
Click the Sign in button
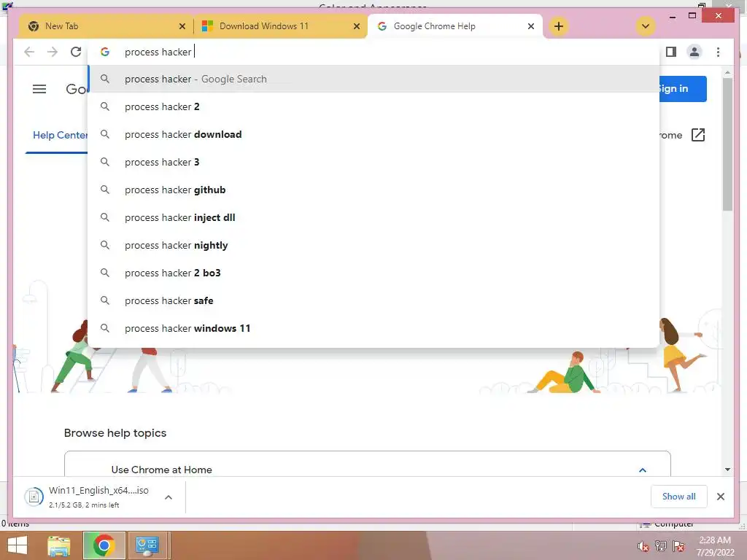click(x=683, y=88)
